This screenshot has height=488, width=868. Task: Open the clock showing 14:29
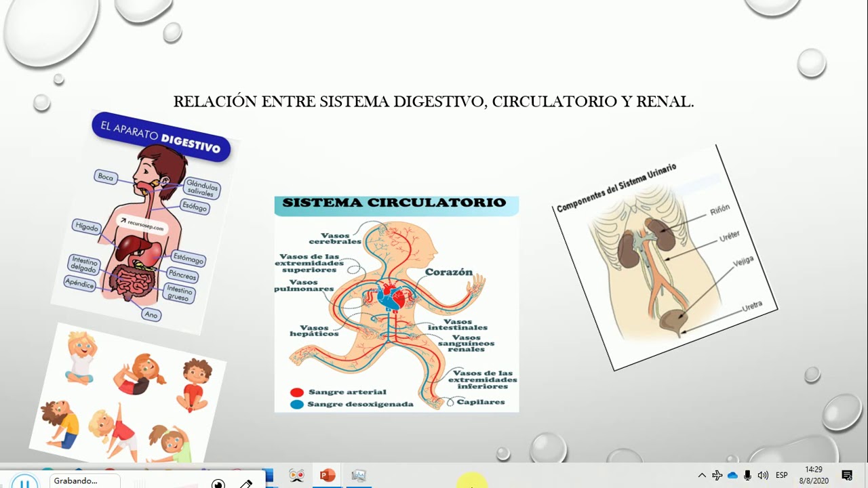(x=814, y=475)
